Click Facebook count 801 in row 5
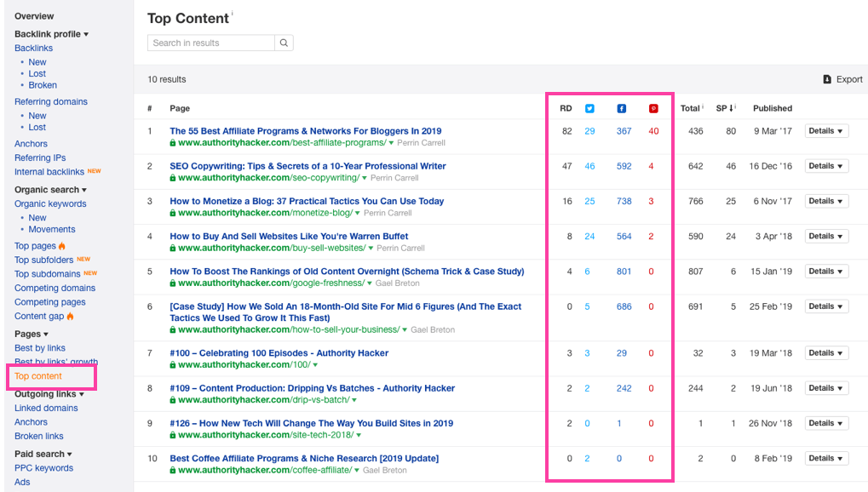The image size is (868, 492). click(624, 272)
